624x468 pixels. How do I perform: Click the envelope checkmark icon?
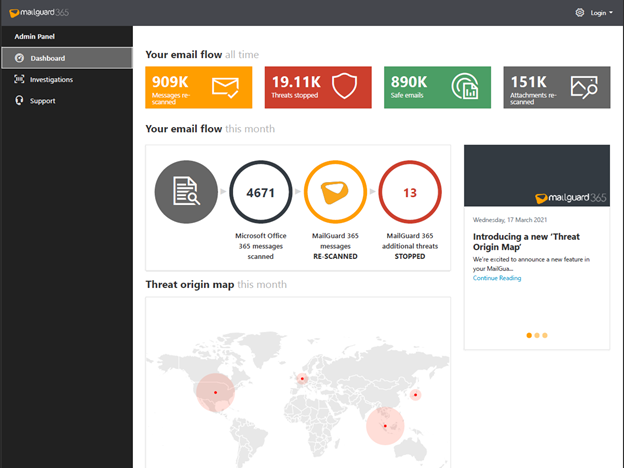225,88
